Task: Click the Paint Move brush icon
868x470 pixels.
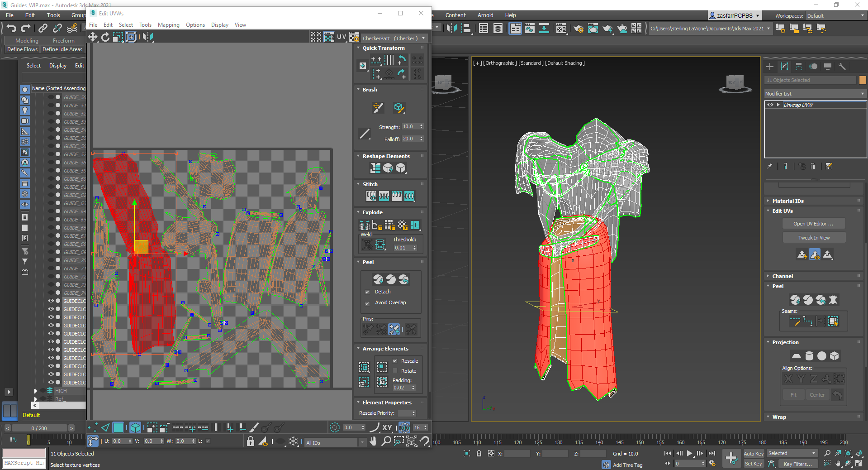Action: [x=378, y=107]
